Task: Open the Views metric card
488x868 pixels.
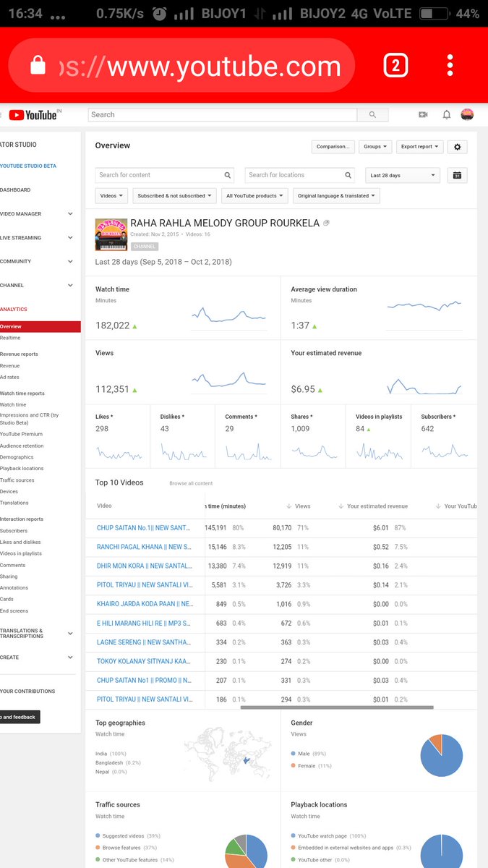Action: tap(183, 372)
